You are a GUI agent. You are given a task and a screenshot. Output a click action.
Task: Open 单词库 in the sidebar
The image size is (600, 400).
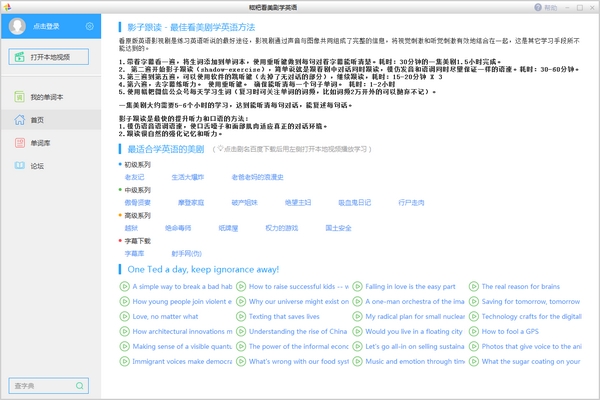pos(51,143)
